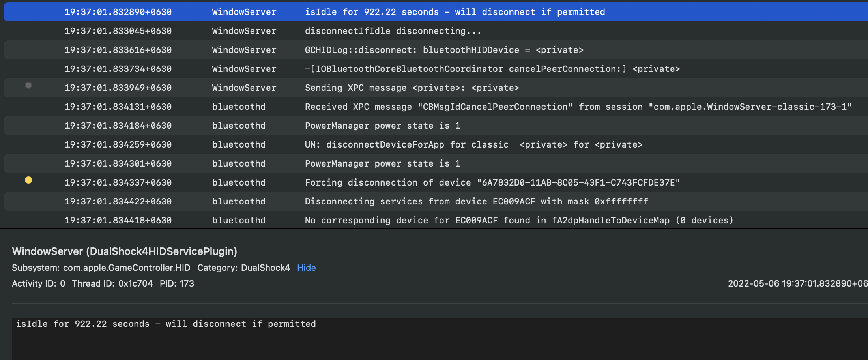Select PowerManager entry at 19:37:01.834301
The image size is (868, 360).
[x=382, y=164]
